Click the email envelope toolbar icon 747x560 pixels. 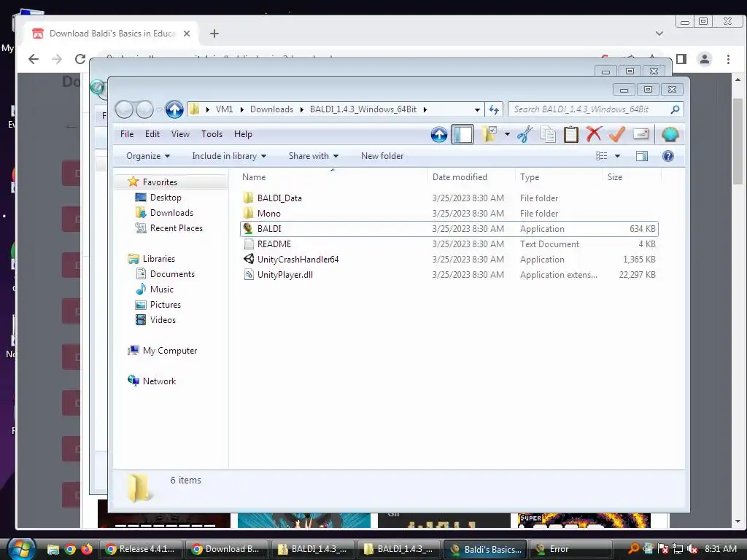pyautogui.click(x=640, y=134)
